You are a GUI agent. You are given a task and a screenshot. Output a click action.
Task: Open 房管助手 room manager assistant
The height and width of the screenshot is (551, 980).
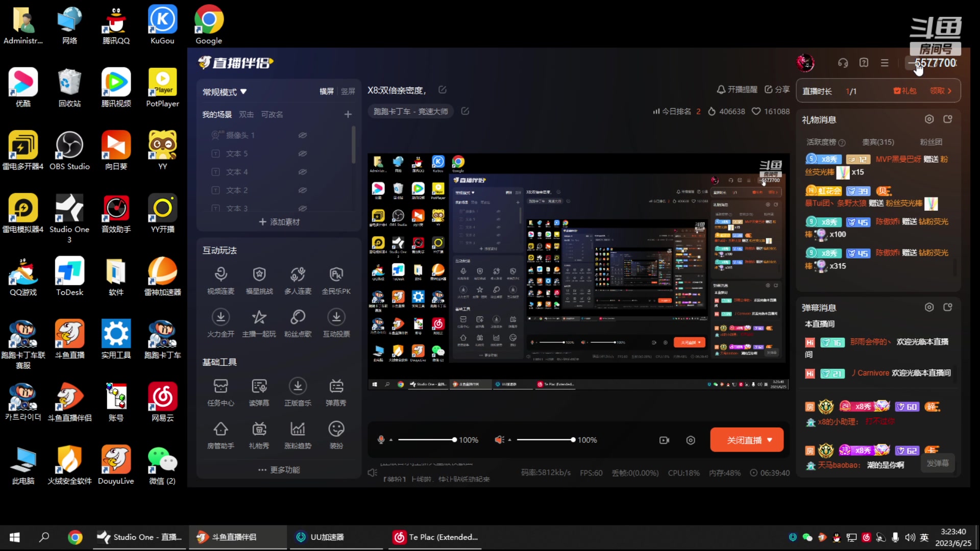pos(220,435)
